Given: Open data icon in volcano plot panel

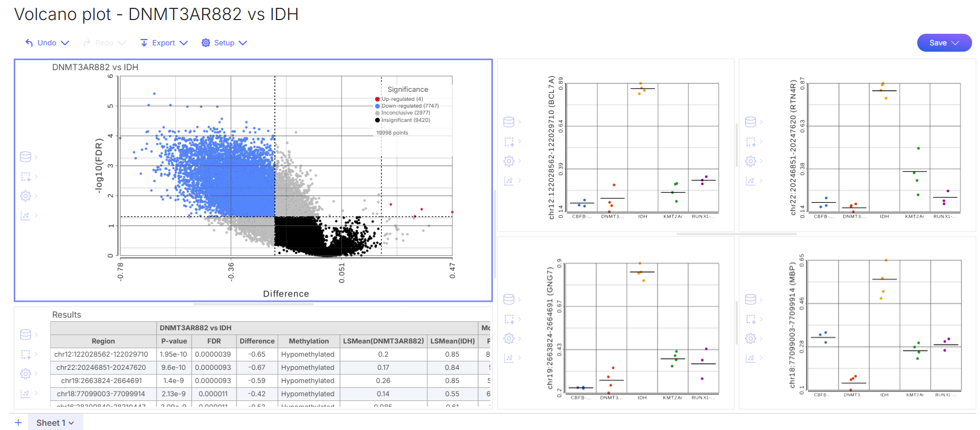Looking at the screenshot, I should (25, 157).
